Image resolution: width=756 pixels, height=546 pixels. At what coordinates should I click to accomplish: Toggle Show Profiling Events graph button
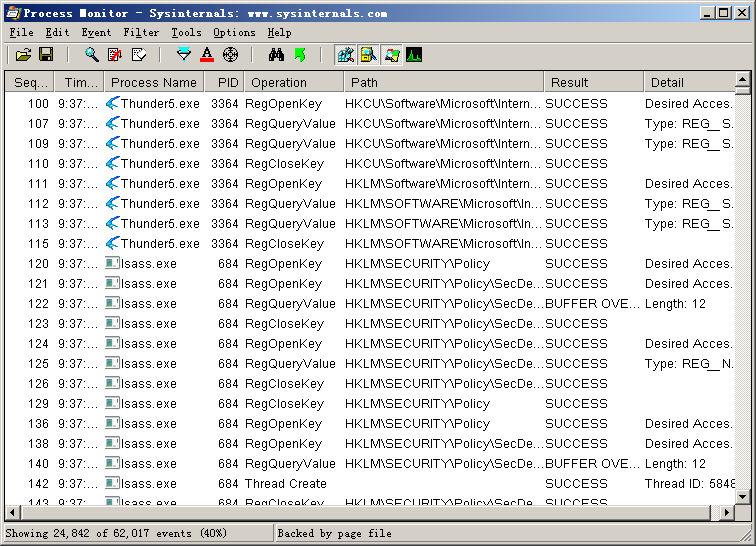tap(414, 55)
